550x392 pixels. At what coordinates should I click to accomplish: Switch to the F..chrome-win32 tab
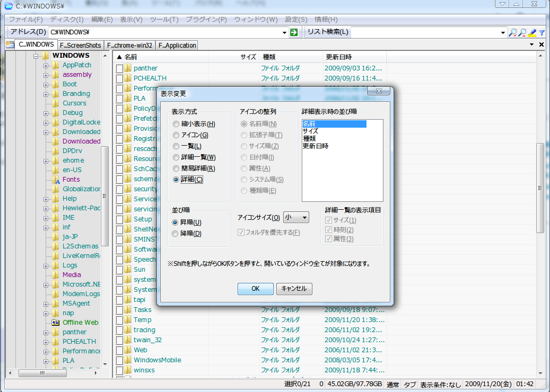pyautogui.click(x=129, y=45)
